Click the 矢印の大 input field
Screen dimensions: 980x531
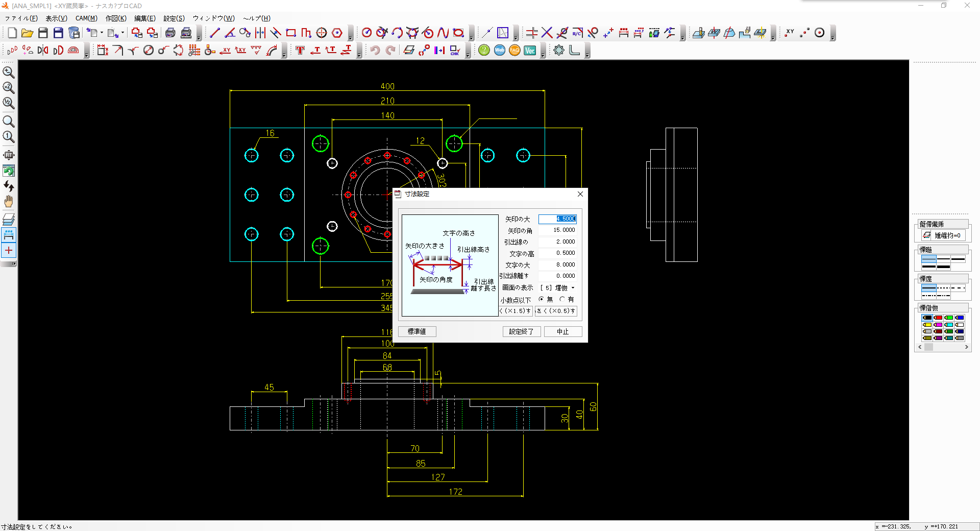pos(557,219)
